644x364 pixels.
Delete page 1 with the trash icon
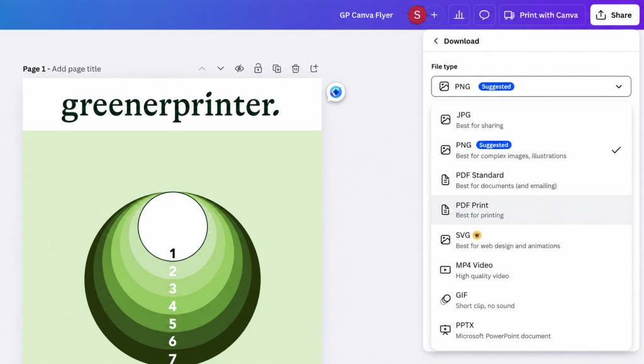[x=296, y=69]
